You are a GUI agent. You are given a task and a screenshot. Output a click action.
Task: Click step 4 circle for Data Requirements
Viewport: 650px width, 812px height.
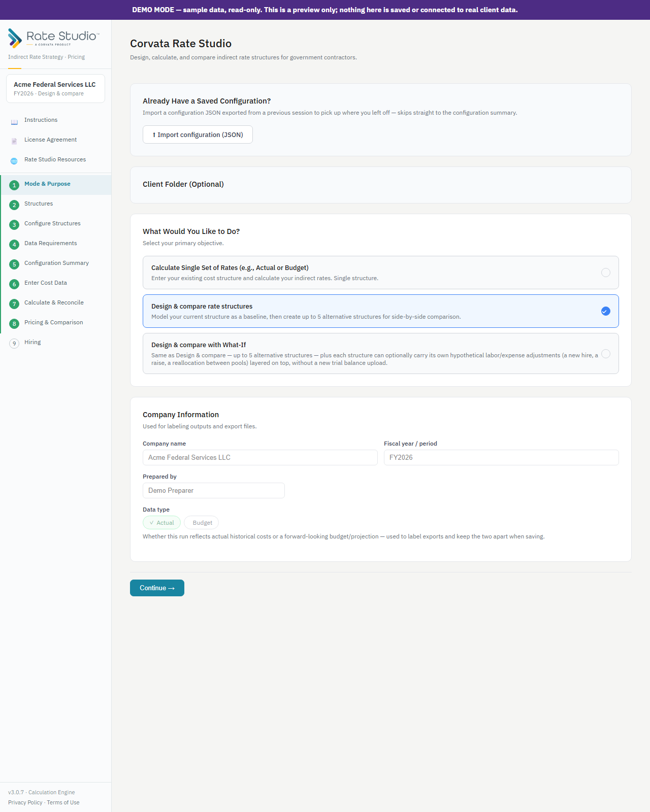pos(14,245)
